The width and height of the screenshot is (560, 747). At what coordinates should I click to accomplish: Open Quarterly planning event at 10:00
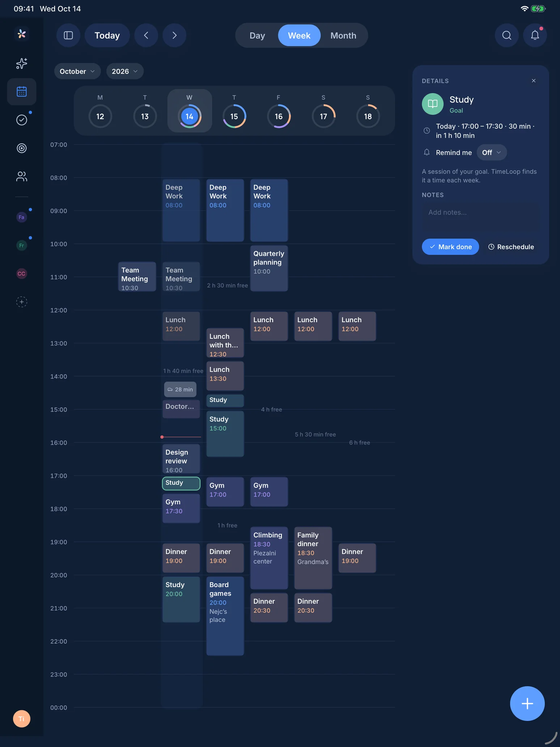[269, 269]
